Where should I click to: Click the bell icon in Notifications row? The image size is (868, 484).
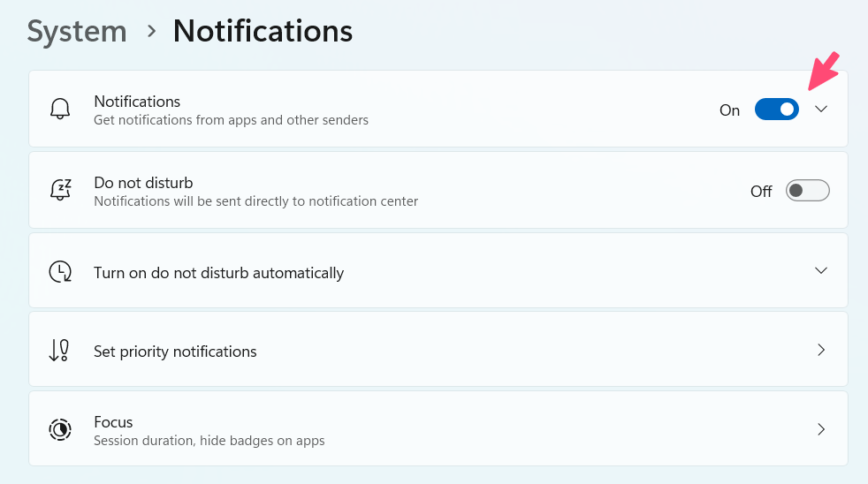pos(60,110)
